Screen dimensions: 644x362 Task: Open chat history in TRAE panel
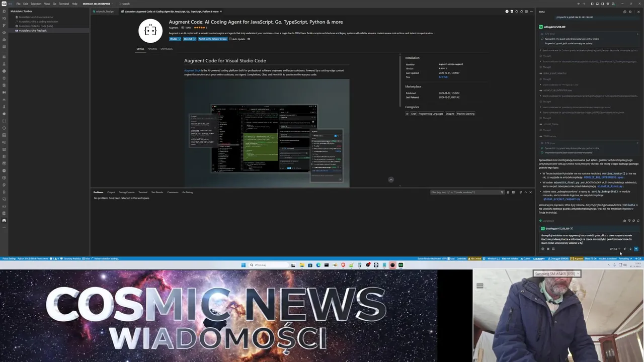pyautogui.click(x=630, y=12)
